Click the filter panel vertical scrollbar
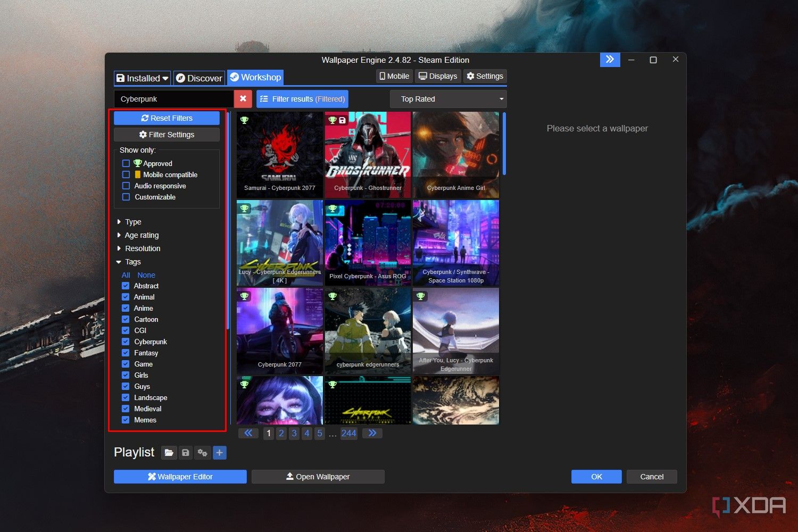798x532 pixels. (228, 221)
